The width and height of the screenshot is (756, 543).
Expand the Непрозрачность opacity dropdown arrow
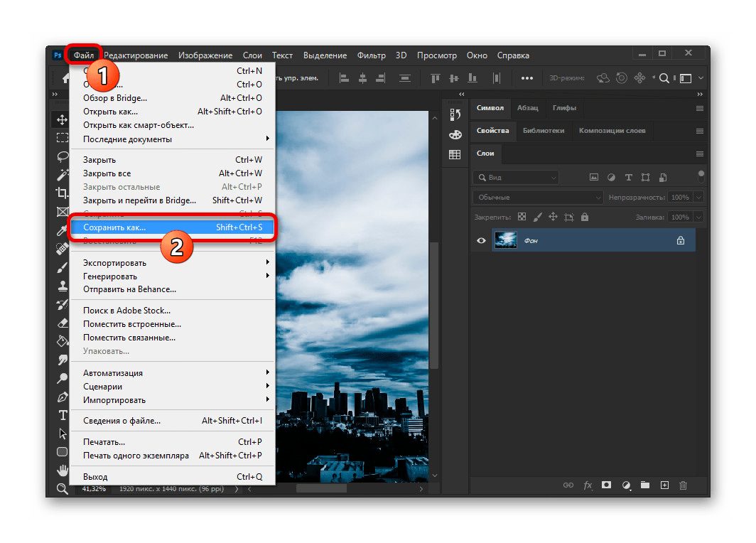[x=699, y=197]
